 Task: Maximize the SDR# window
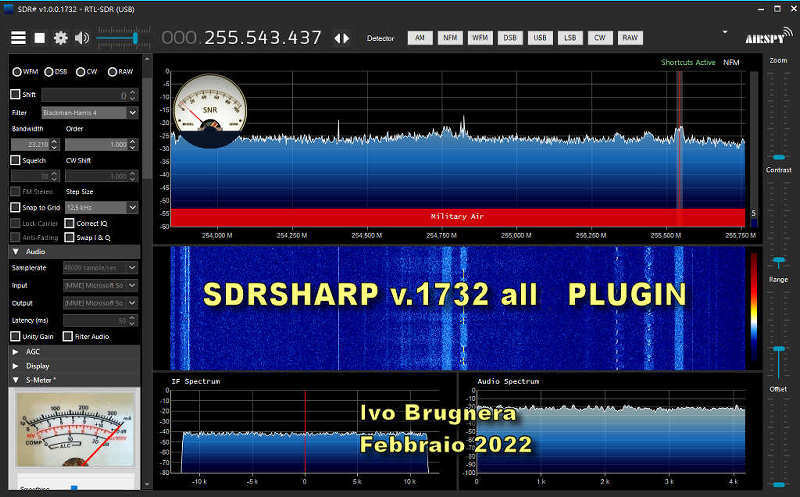click(x=777, y=9)
